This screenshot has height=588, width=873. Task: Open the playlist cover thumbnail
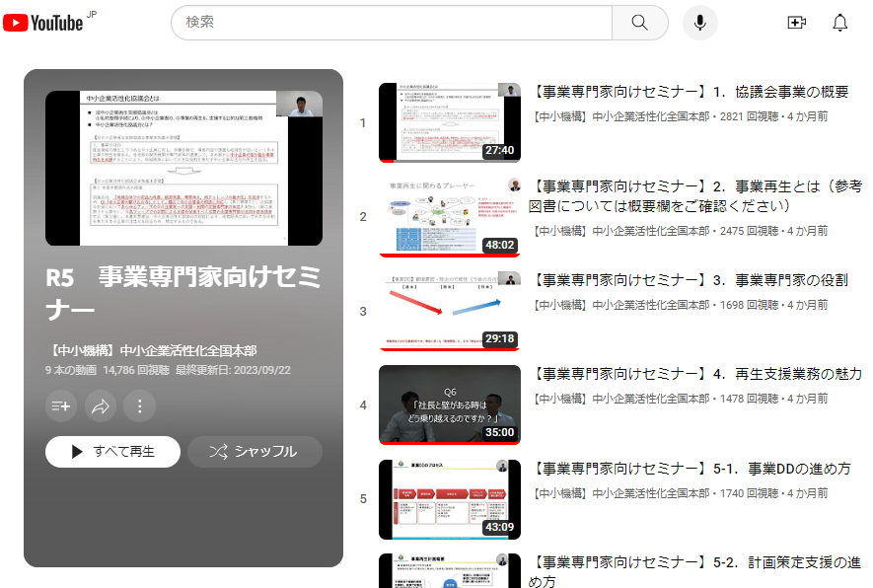tap(183, 168)
